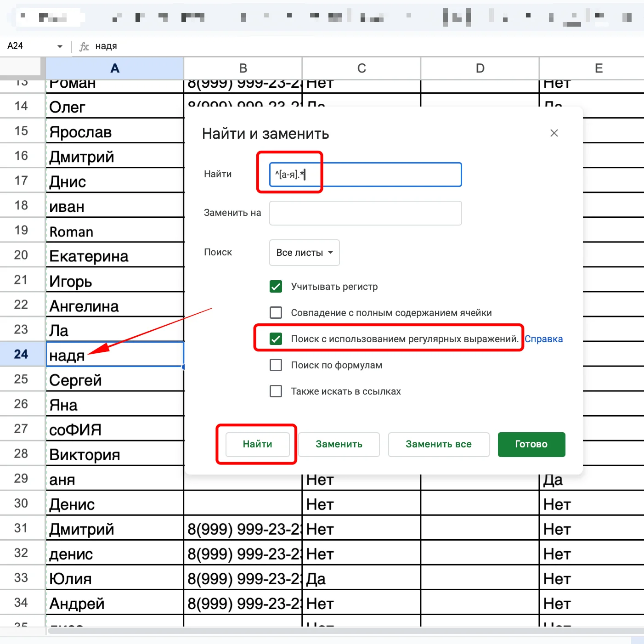Image resolution: width=644 pixels, height=644 pixels.
Task: Check Также искать в ссылках option
Action: pos(276,391)
